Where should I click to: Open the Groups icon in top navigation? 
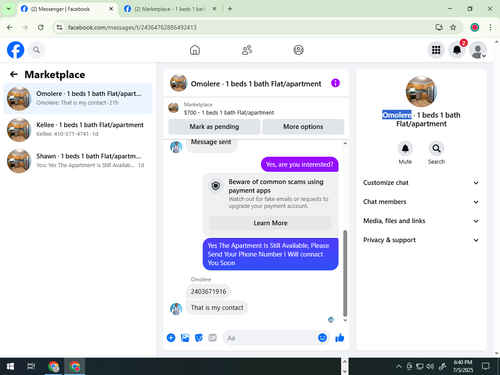(x=298, y=50)
